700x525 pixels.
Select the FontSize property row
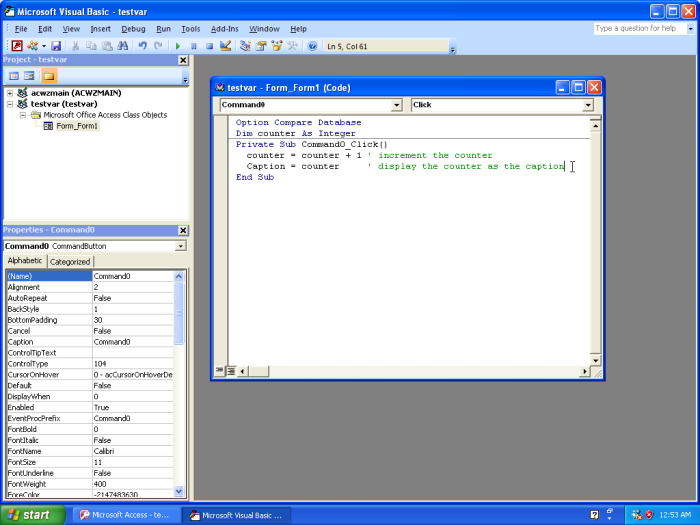tap(90, 462)
